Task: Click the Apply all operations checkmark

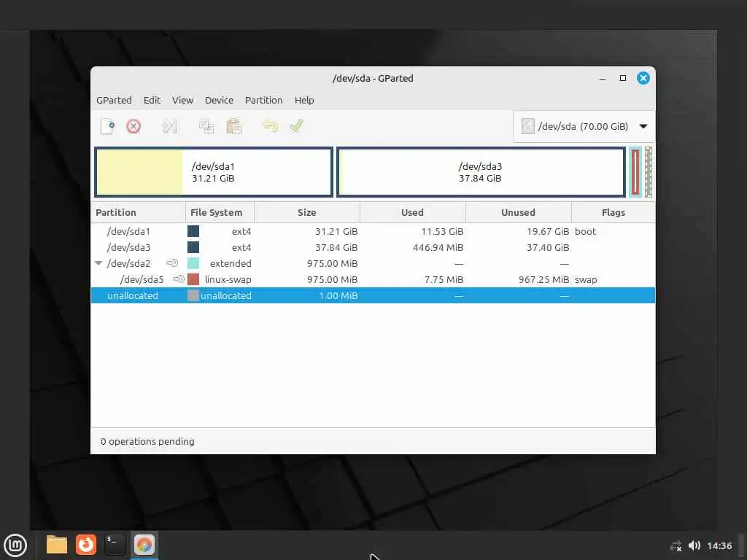Action: pos(296,126)
